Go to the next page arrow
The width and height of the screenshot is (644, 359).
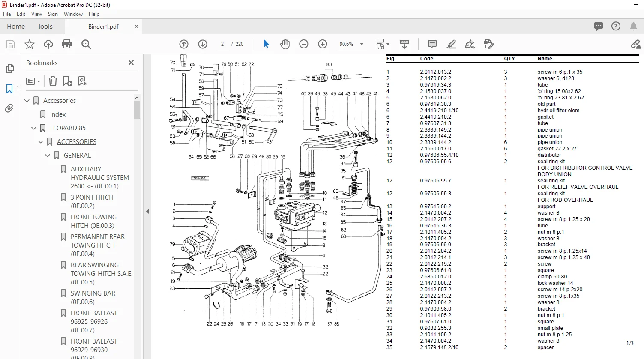pyautogui.click(x=203, y=44)
